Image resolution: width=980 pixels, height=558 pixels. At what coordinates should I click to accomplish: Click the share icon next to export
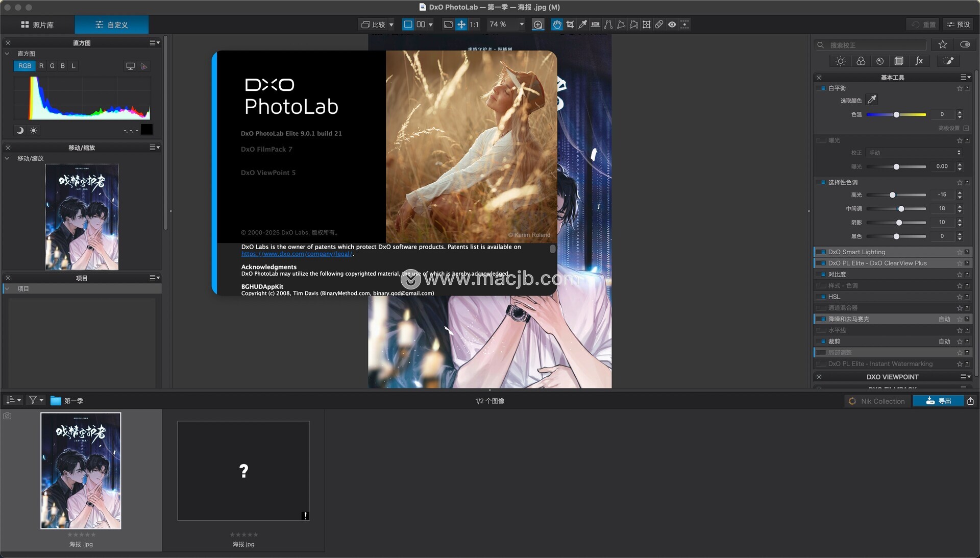(x=970, y=401)
